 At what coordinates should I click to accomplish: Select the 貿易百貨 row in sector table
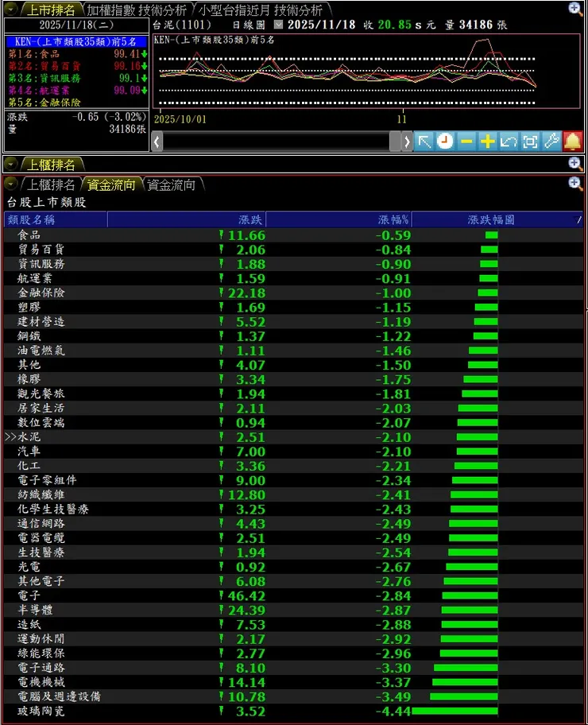click(x=293, y=250)
